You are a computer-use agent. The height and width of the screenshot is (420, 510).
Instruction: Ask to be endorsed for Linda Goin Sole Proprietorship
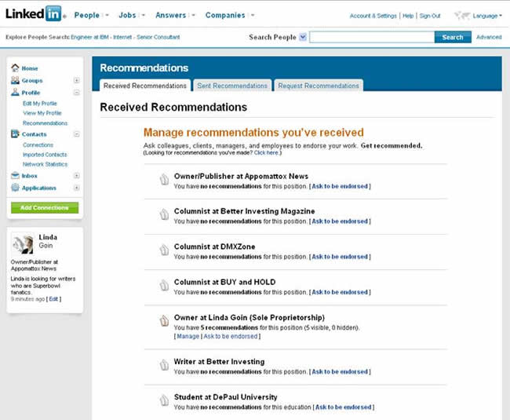[230, 336]
